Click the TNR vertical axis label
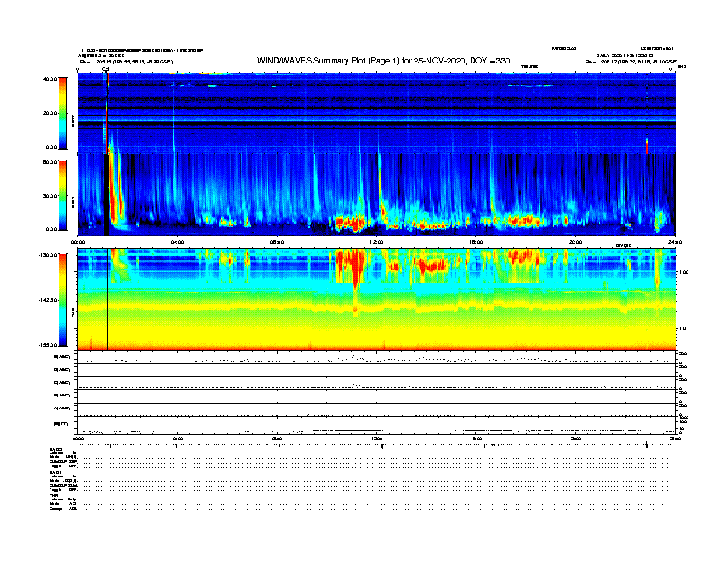This screenshot has width=728, height=563. point(74,315)
